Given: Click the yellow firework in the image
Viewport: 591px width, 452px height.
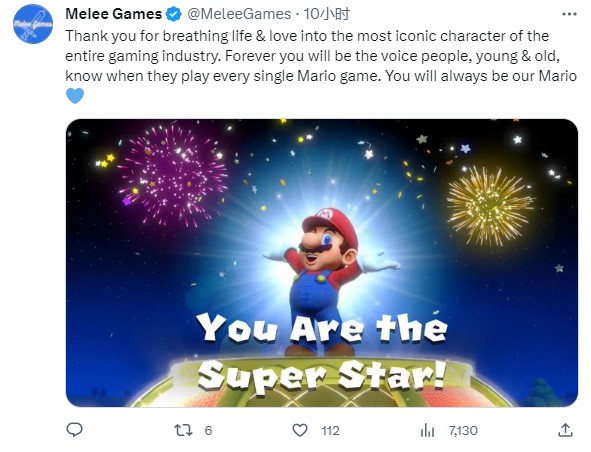Looking at the screenshot, I should (x=489, y=205).
